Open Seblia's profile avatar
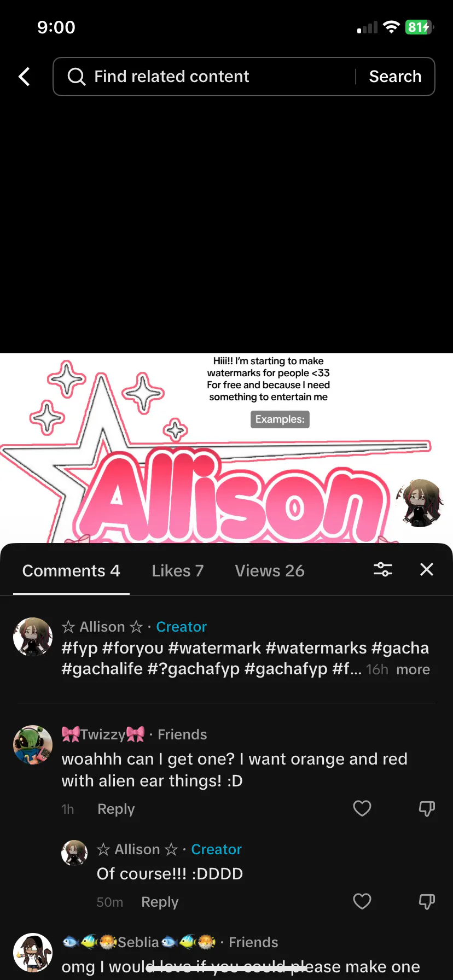 33,953
